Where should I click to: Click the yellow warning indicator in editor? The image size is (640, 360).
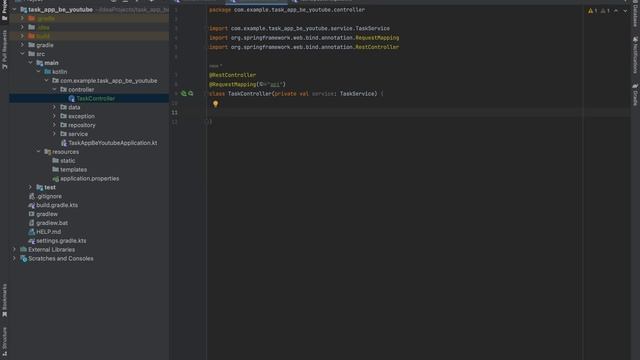click(x=592, y=11)
